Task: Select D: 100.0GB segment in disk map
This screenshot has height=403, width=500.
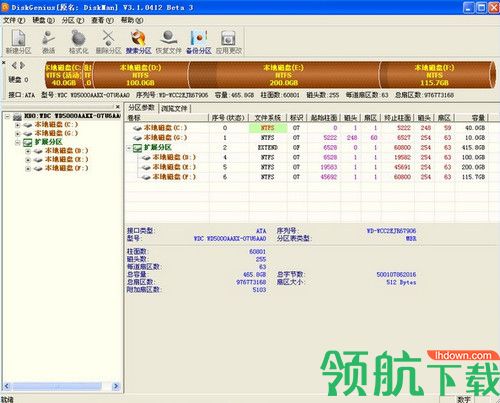Action: [140, 75]
